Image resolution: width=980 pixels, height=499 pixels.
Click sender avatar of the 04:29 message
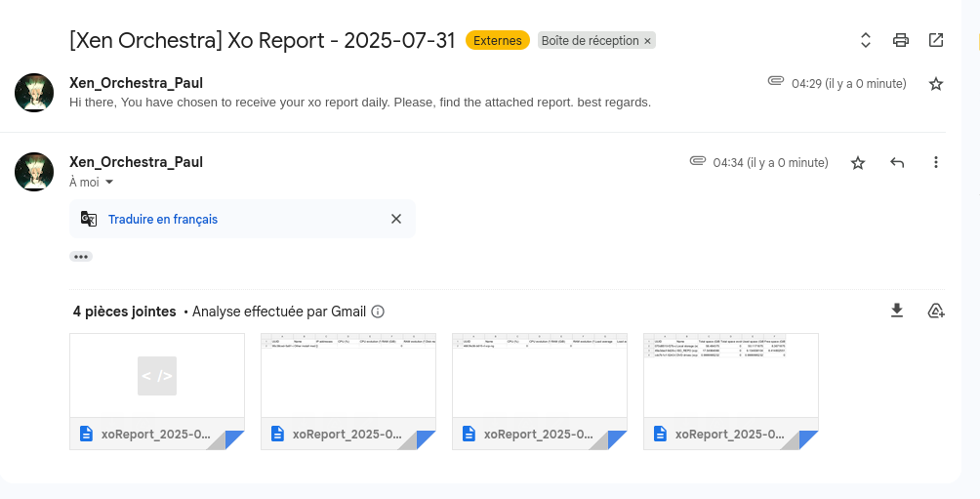(34, 93)
